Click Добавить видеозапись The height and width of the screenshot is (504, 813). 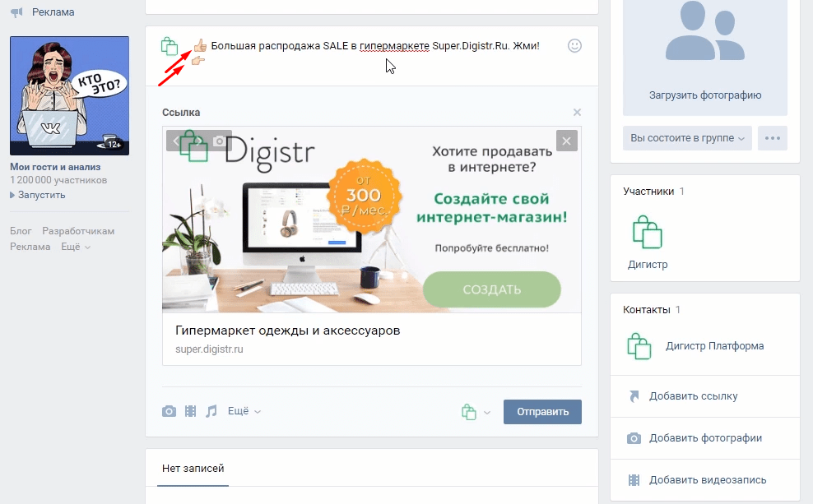tap(707, 480)
